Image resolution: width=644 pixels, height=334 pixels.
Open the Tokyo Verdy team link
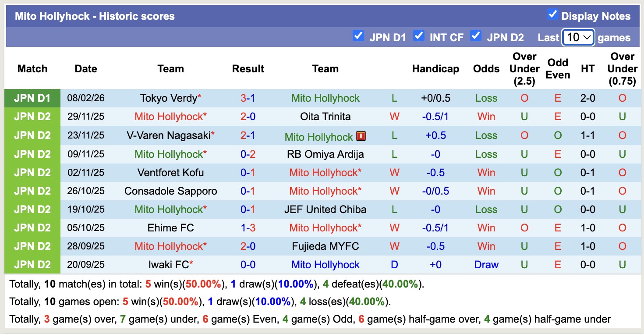point(167,98)
